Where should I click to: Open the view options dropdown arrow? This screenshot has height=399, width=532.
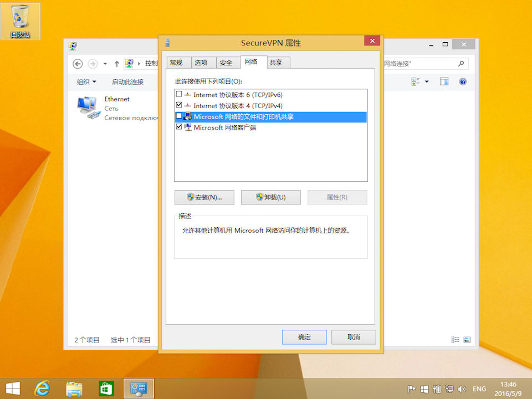pyautogui.click(x=427, y=81)
